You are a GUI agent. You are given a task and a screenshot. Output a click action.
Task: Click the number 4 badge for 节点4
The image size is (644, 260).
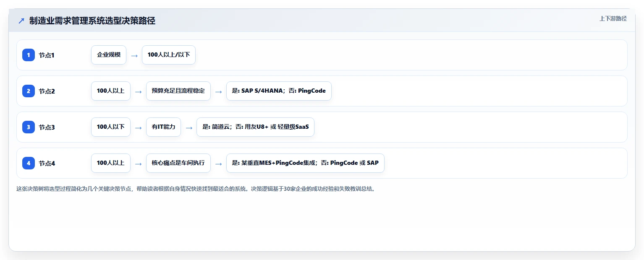pyautogui.click(x=29, y=163)
